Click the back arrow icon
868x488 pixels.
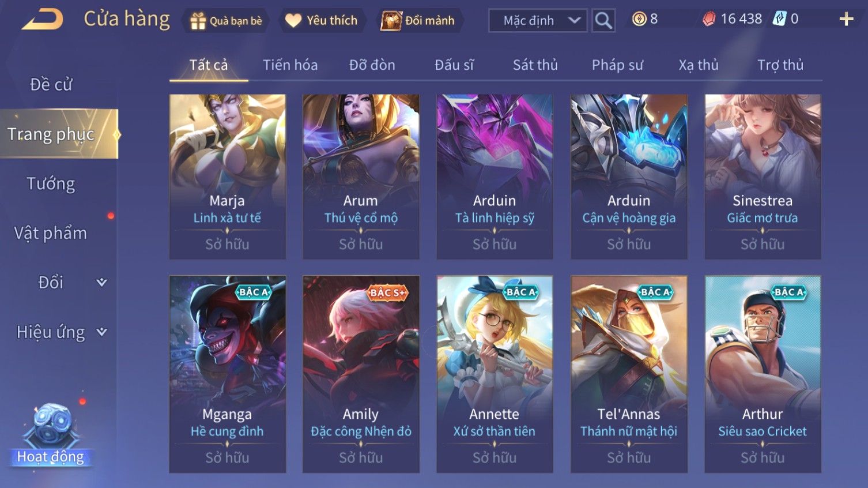coord(42,20)
